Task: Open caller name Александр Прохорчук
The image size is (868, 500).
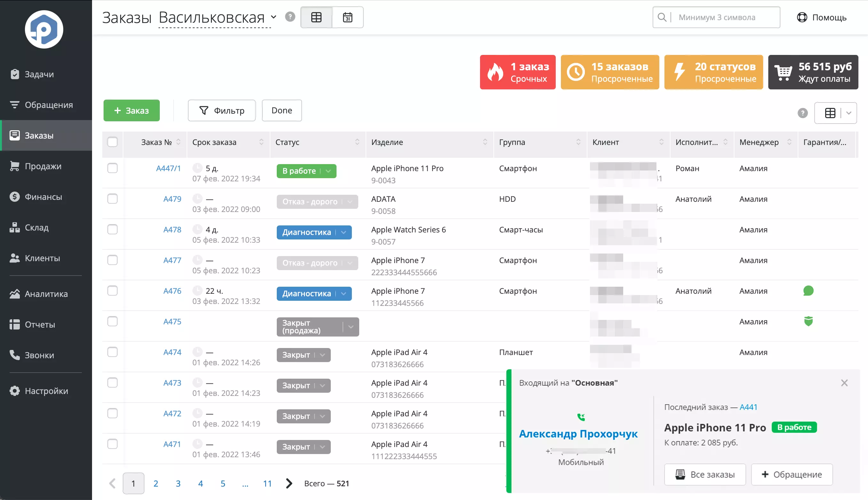Action: click(x=578, y=434)
